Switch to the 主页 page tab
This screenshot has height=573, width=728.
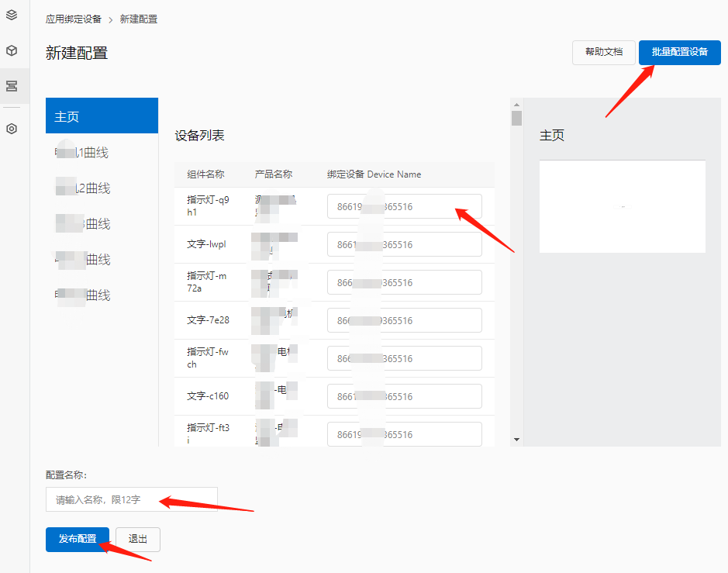tap(101, 115)
